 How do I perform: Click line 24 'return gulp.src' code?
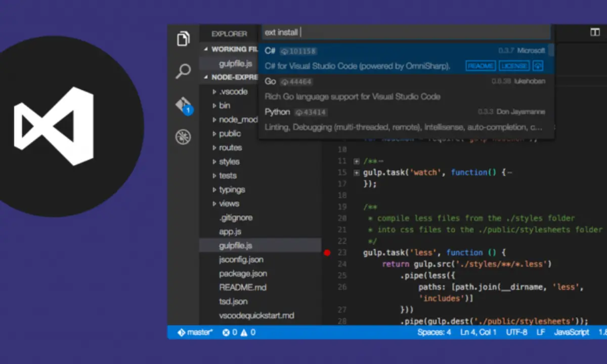click(x=466, y=264)
